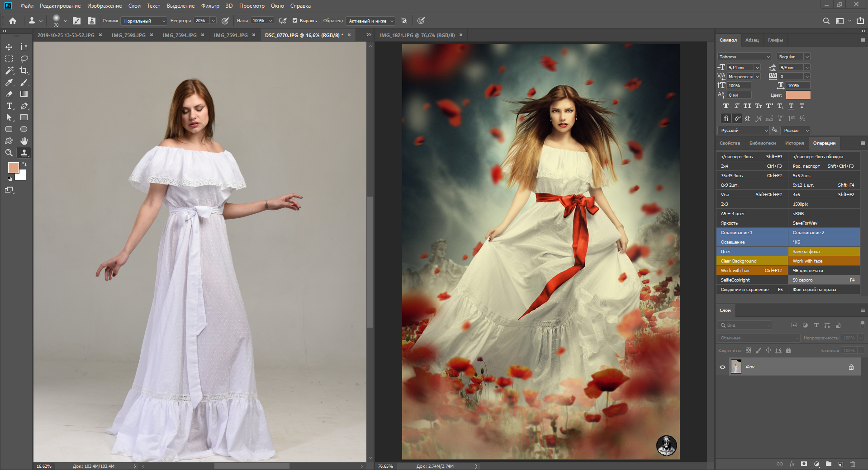Toggle the Выравн. checkbox
The width and height of the screenshot is (868, 470).
(295, 21)
